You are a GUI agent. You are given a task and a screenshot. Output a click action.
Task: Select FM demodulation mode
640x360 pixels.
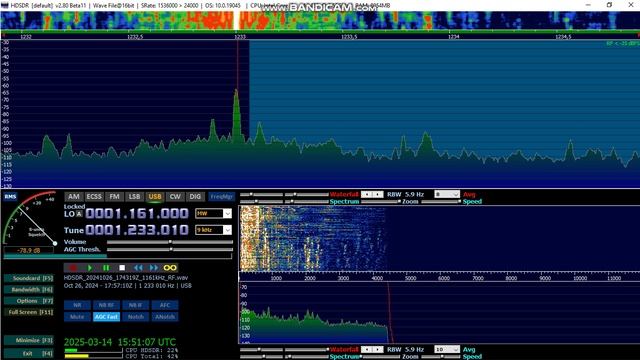pyautogui.click(x=114, y=197)
